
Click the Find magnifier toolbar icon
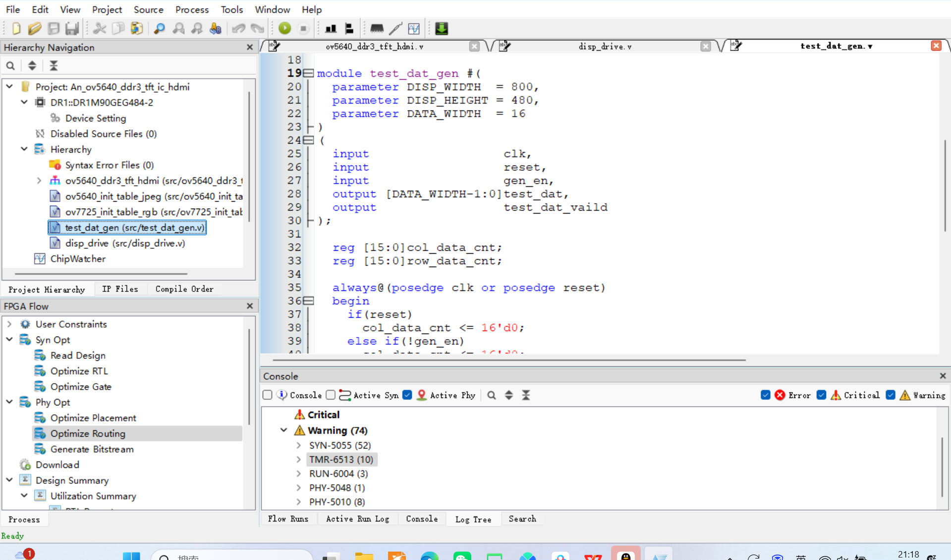(x=159, y=29)
